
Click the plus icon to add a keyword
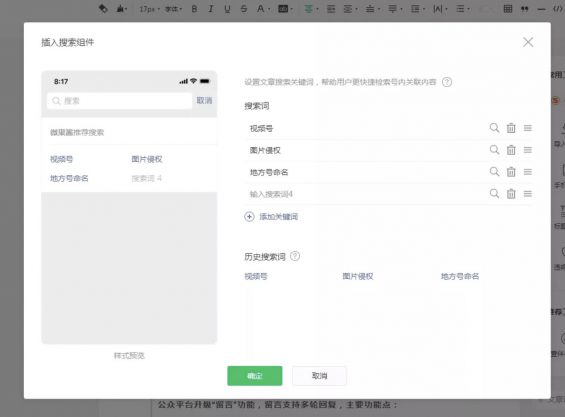249,217
